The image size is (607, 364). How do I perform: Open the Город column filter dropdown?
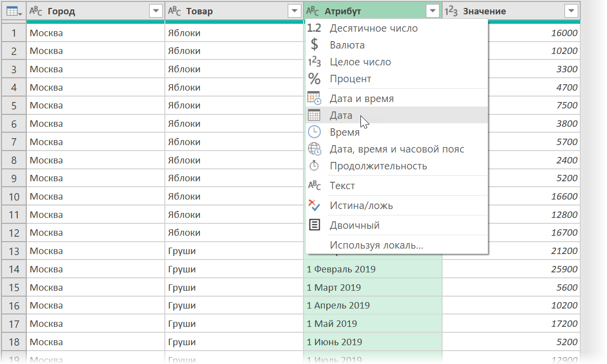tap(155, 11)
